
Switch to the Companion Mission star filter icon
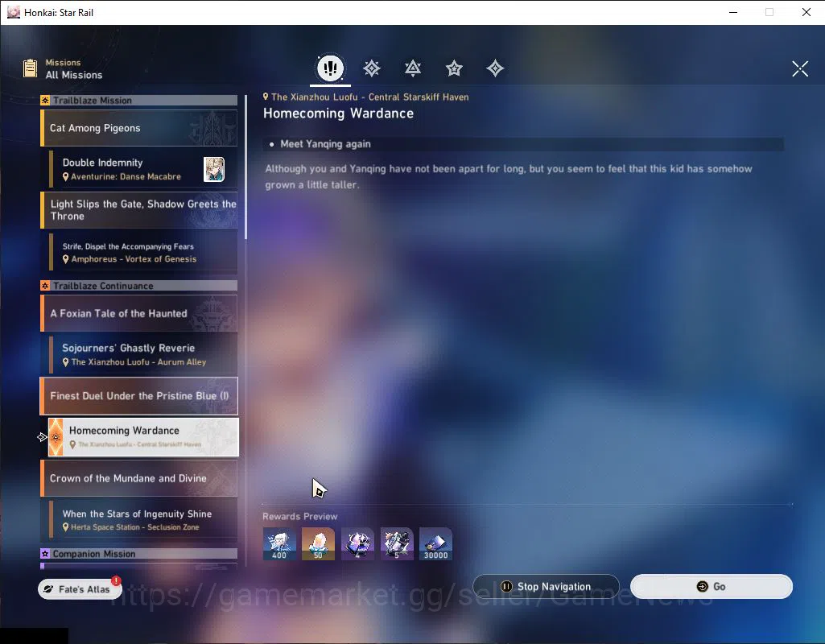pos(454,68)
